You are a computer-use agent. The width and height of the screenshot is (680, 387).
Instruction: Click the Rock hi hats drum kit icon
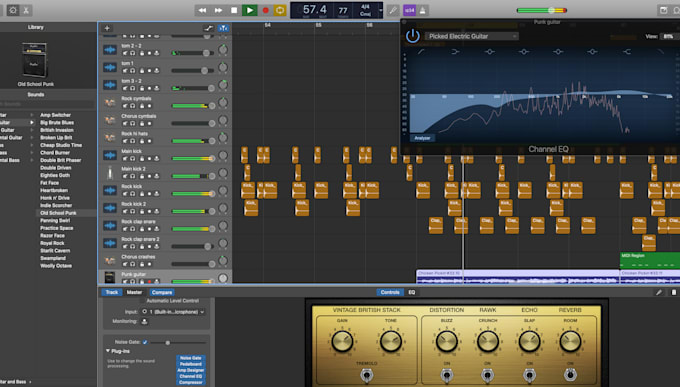(110, 138)
